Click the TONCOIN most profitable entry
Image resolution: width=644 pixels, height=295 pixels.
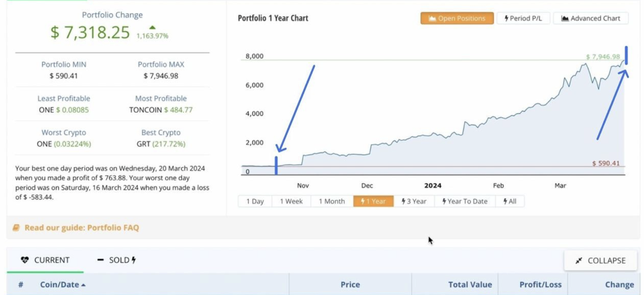pyautogui.click(x=146, y=110)
